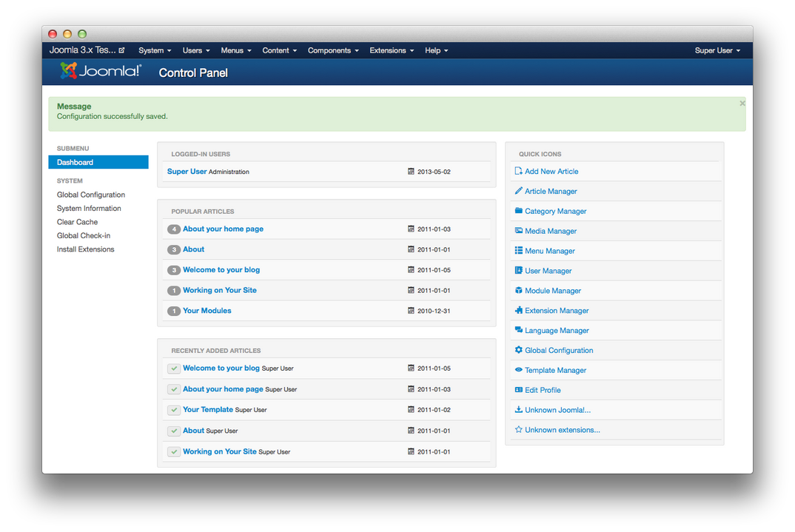Click the Module Manager cube icon

[x=519, y=291]
